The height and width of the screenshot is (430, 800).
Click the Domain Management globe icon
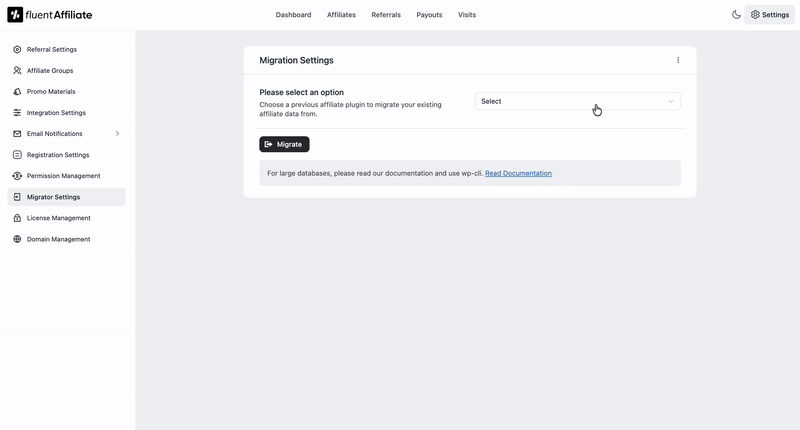[x=17, y=239]
